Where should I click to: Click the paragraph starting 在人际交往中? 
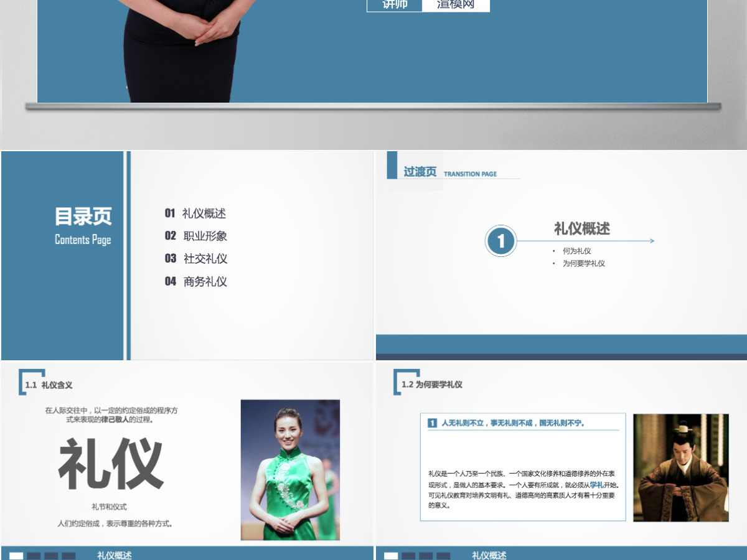click(111, 415)
